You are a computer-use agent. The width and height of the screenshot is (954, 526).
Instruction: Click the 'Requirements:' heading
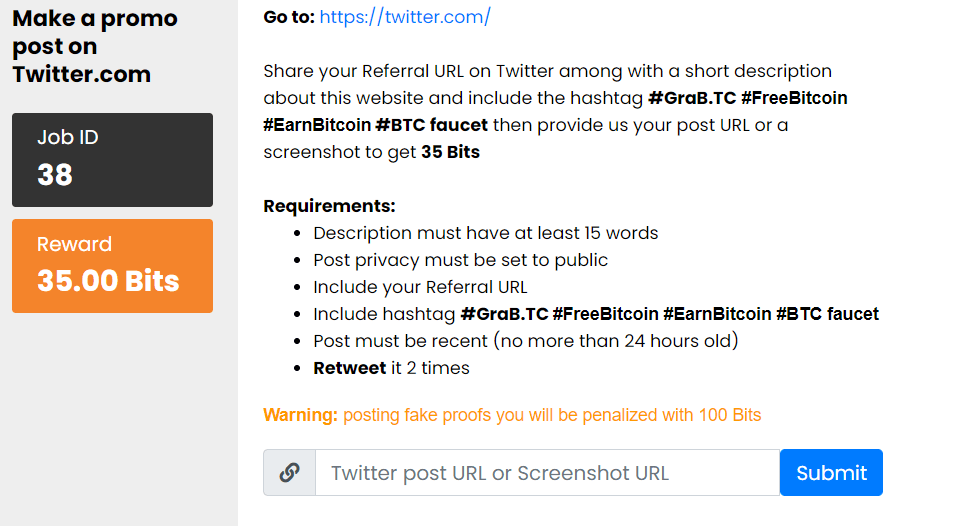tap(329, 206)
